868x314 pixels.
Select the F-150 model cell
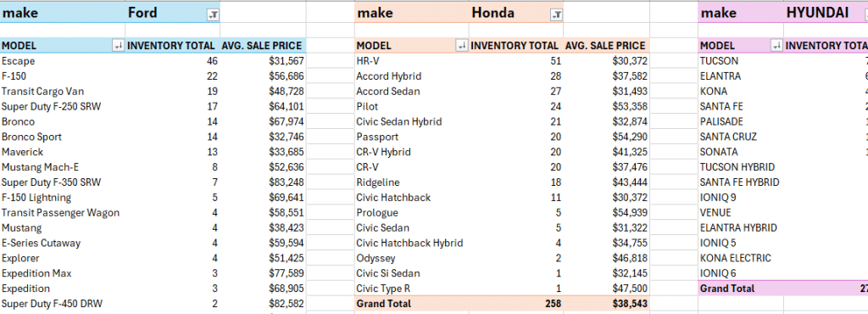pos(63,76)
